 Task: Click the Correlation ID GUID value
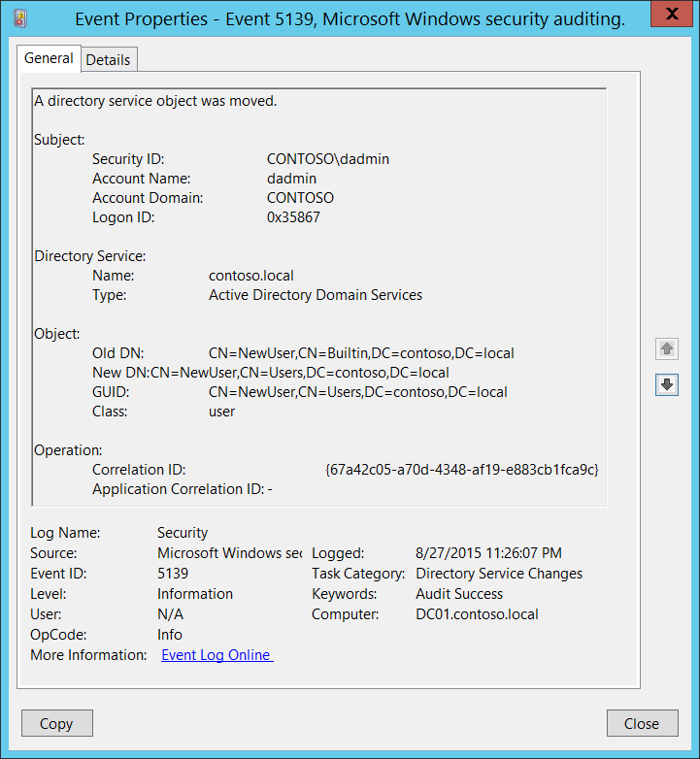[462, 470]
